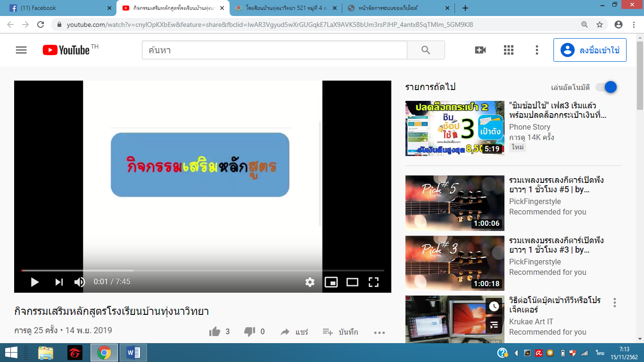Open the guitar #3 video thumbnail
The image size is (644, 362).
[x=455, y=263]
